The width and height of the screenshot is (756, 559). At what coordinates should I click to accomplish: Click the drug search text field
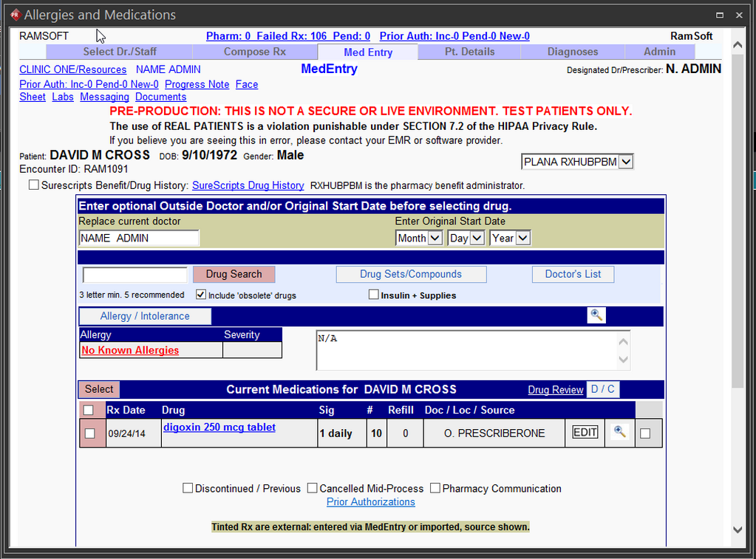[x=135, y=275]
